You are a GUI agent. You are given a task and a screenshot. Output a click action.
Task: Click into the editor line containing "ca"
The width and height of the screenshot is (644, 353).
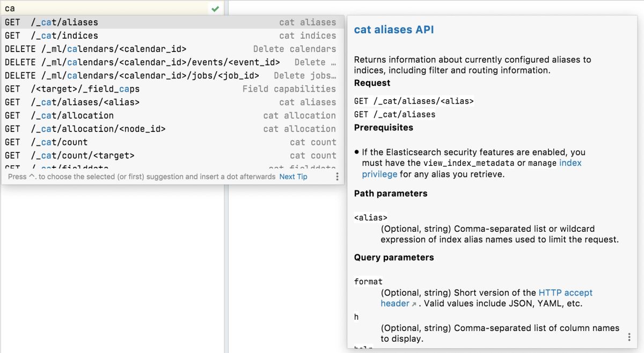[x=107, y=9]
